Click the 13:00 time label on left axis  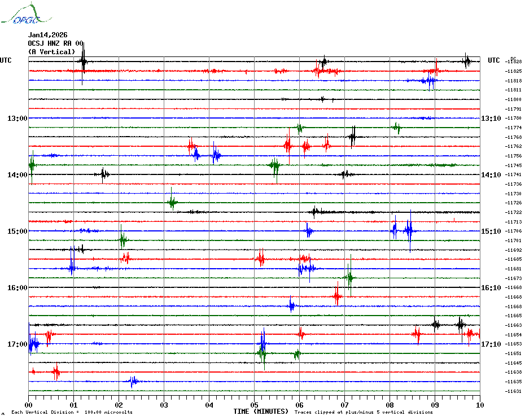[17, 119]
